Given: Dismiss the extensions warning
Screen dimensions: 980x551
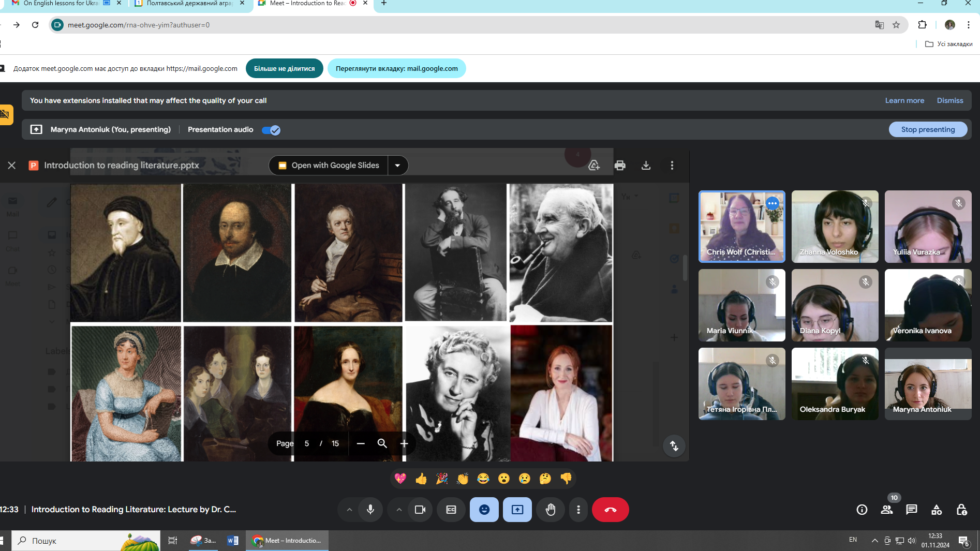Looking at the screenshot, I should (x=950, y=100).
